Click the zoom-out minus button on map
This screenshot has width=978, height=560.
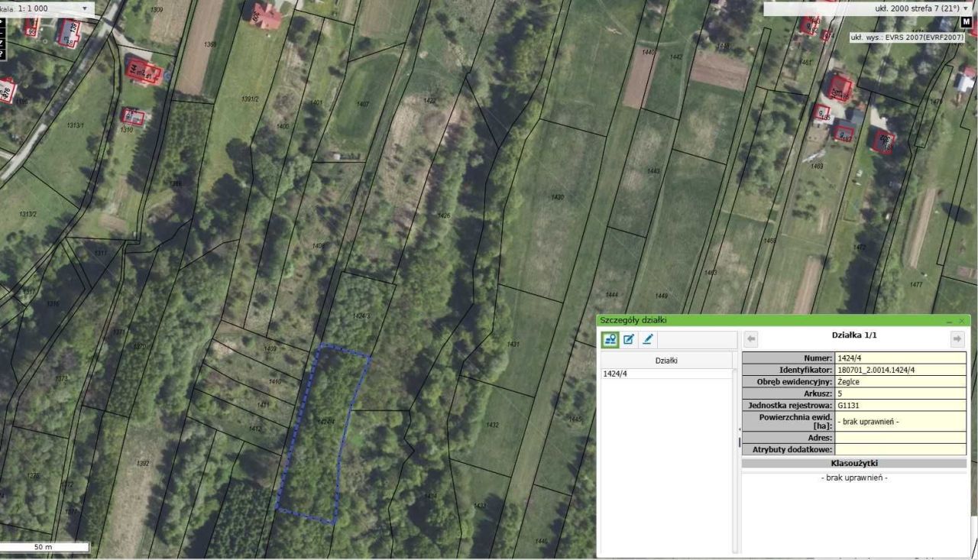[x=3, y=33]
